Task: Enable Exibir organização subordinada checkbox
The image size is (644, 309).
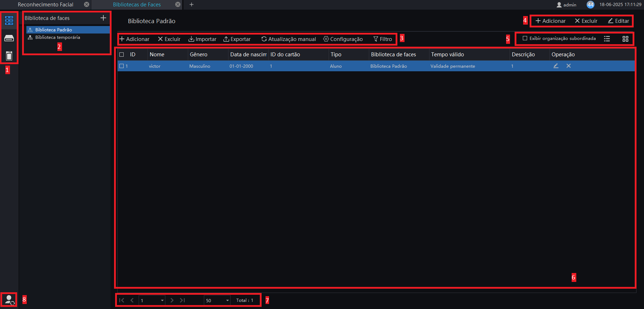Action: [525, 38]
